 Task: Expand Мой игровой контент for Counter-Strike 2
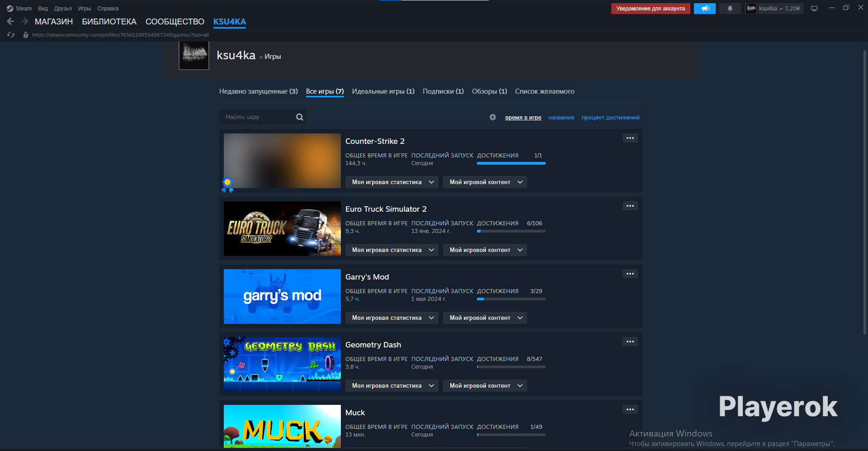pyautogui.click(x=485, y=182)
